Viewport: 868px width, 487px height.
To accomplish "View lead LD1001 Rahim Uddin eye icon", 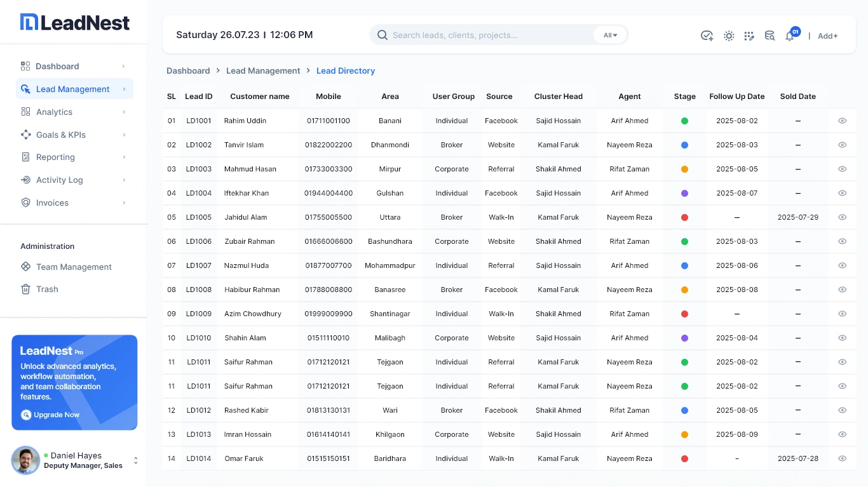I will coord(842,121).
